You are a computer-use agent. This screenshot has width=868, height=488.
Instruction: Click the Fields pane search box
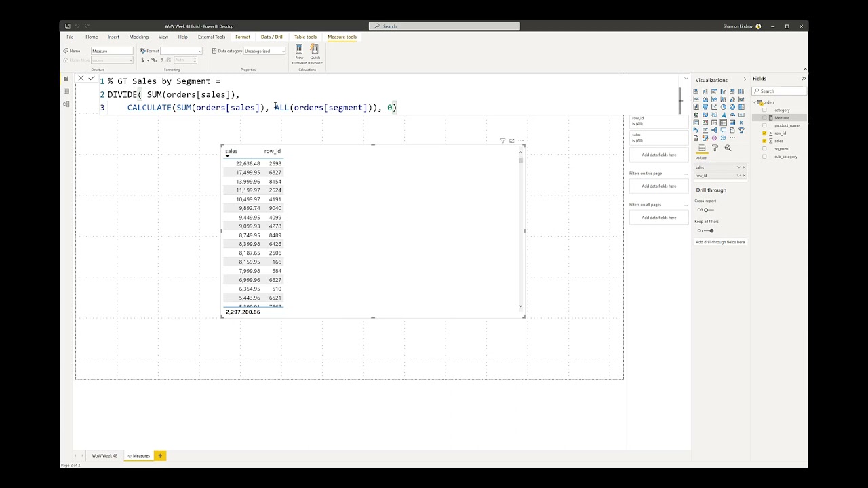(779, 91)
